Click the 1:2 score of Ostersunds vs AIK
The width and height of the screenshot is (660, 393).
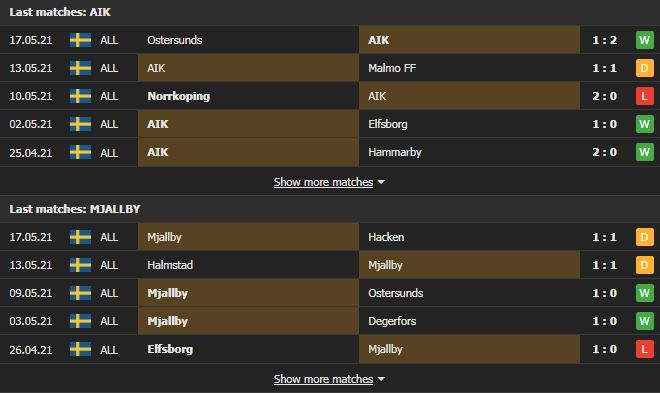(604, 40)
